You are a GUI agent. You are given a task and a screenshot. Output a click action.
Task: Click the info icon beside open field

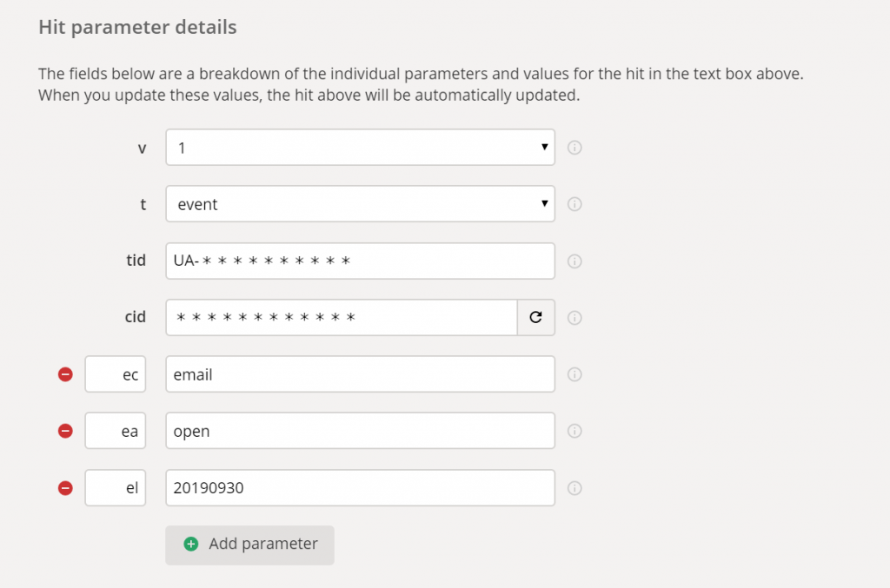pyautogui.click(x=575, y=431)
